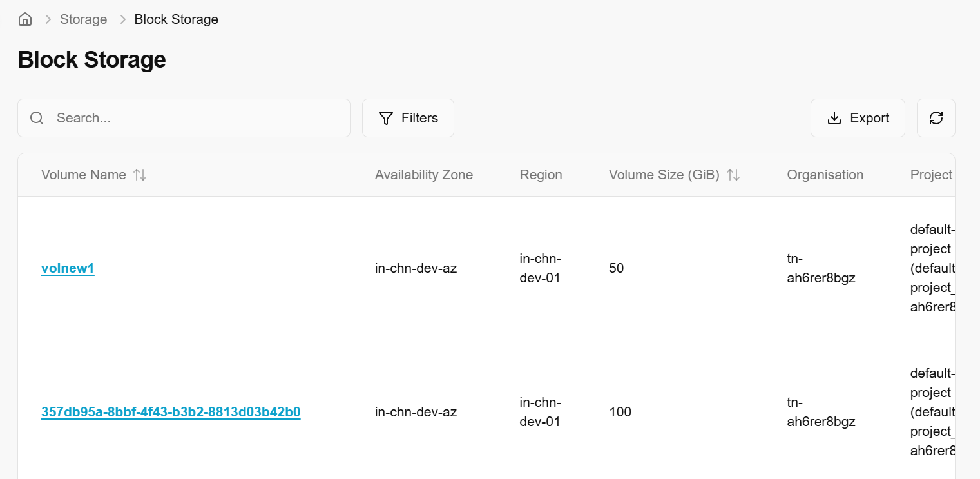Image resolution: width=980 pixels, height=479 pixels.
Task: Click the sort arrows beside Volume Name
Action: pyautogui.click(x=140, y=175)
